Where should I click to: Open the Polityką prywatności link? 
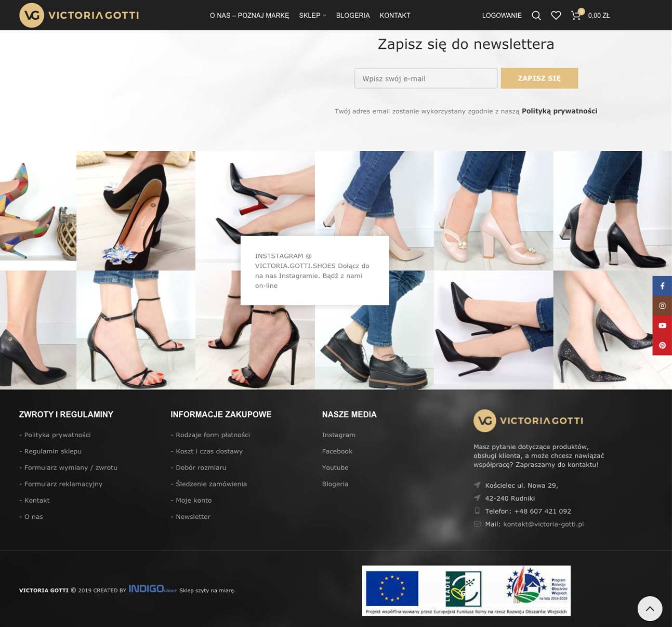(x=559, y=111)
